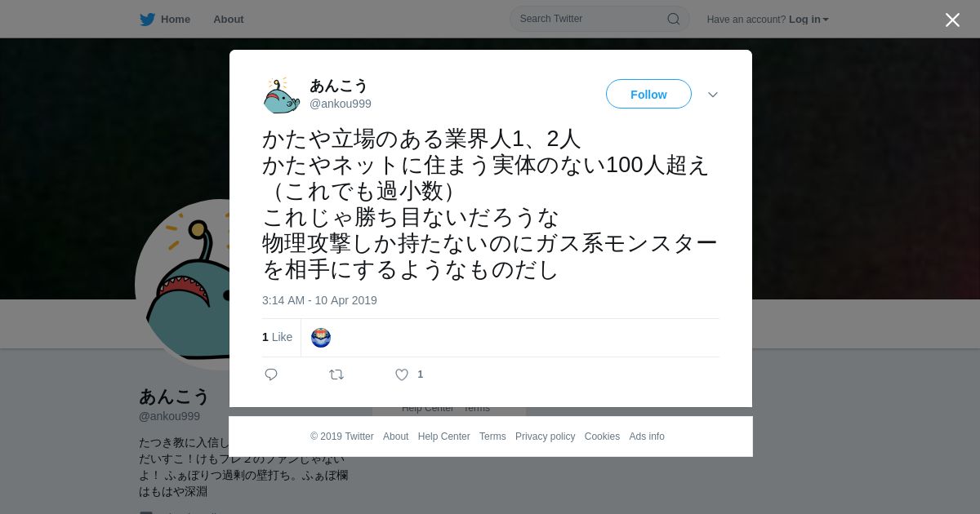Screen dimensions: 980x514
Task: Click the Twitter bird logo icon
Action: tap(147, 19)
